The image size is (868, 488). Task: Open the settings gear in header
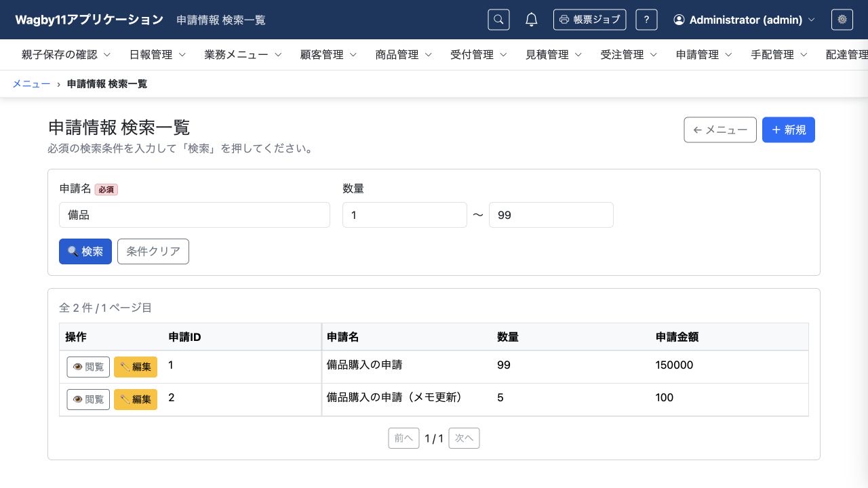click(842, 20)
